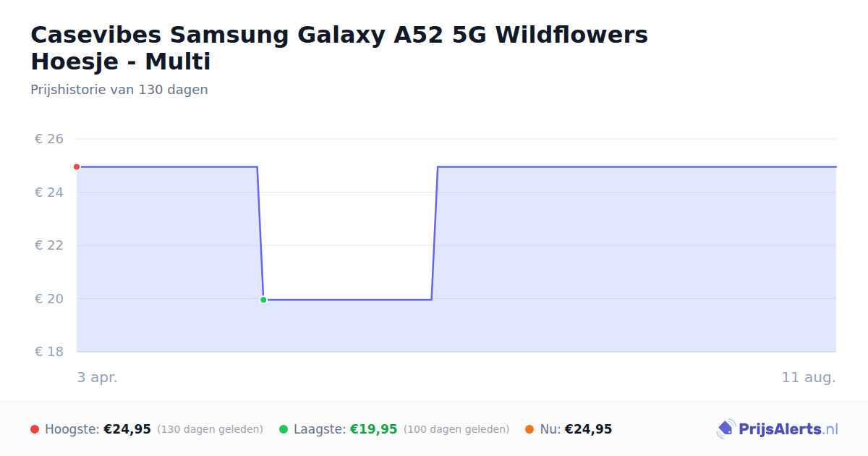This screenshot has height=456, width=868.
Task: Click the product title Casevibes Samsung Galaxy A52
Action: [339, 48]
